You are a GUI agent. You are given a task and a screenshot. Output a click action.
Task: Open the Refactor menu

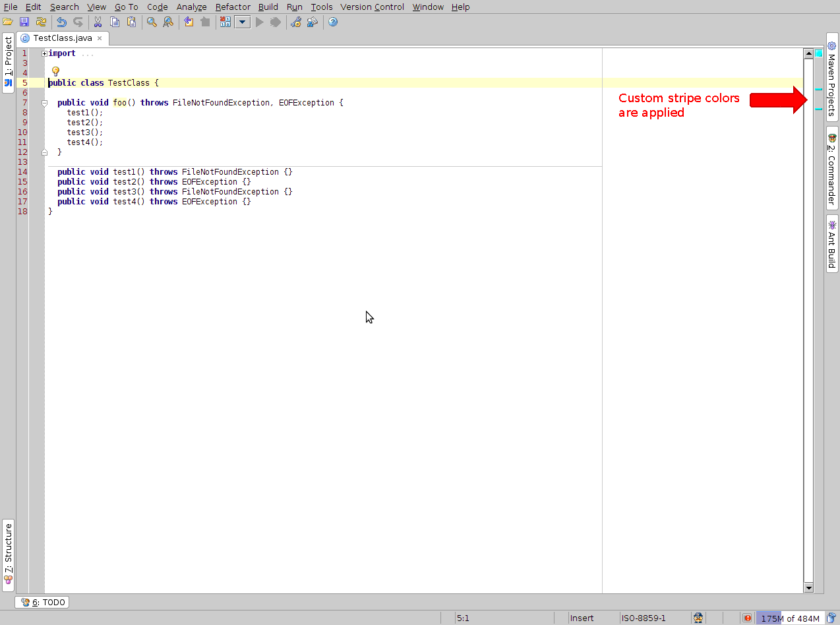233,7
